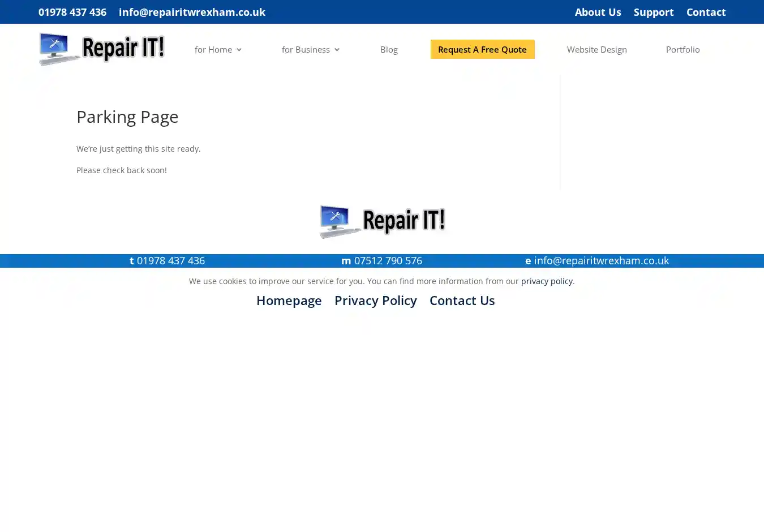Screen dimensions: 764x532
Task: Select Contact in the top bar
Action: point(706,12)
